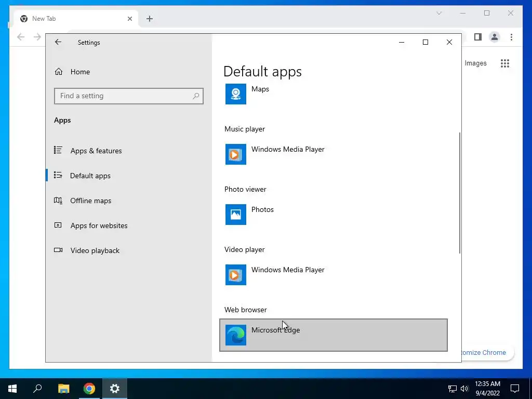Change the Photo viewer default Photos
This screenshot has height=399, width=532.
(x=334, y=215)
